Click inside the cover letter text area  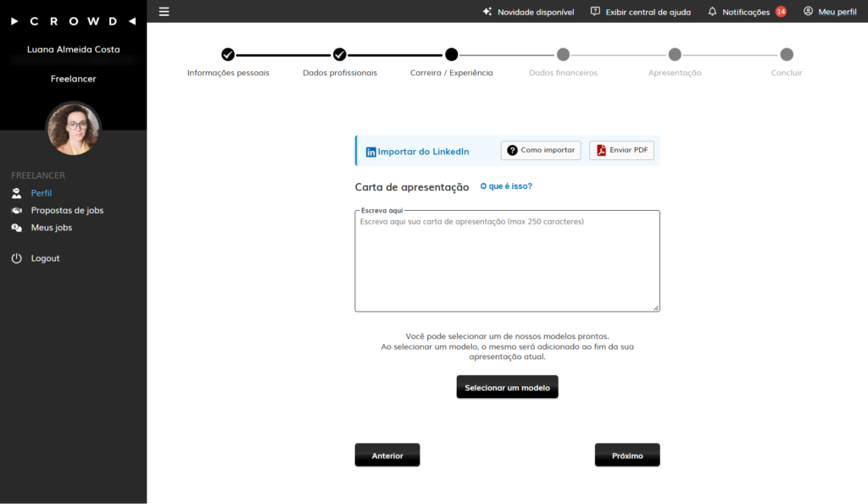click(x=507, y=260)
